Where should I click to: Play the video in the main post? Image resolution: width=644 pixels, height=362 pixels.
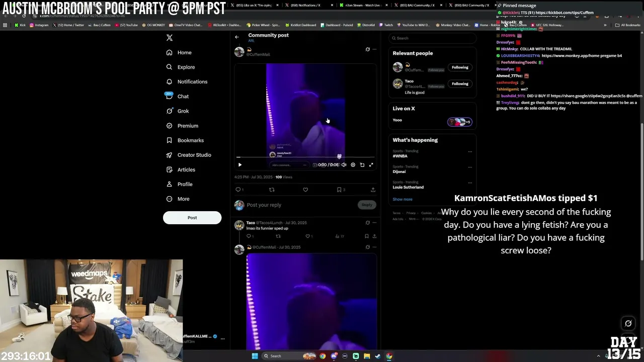(x=240, y=164)
